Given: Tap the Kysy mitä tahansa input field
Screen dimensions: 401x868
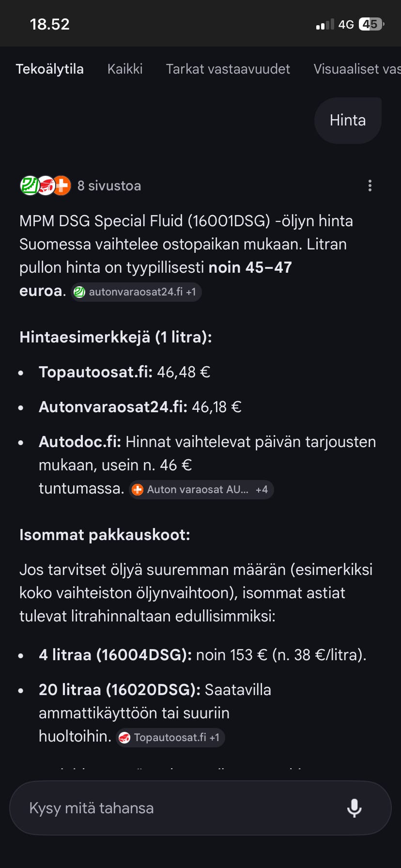Looking at the screenshot, I should pyautogui.click(x=145, y=808).
